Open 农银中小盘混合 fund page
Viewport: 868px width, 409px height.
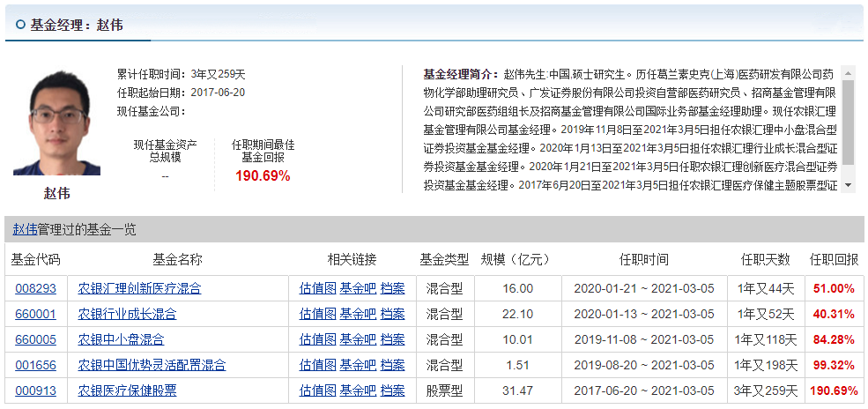122,339
